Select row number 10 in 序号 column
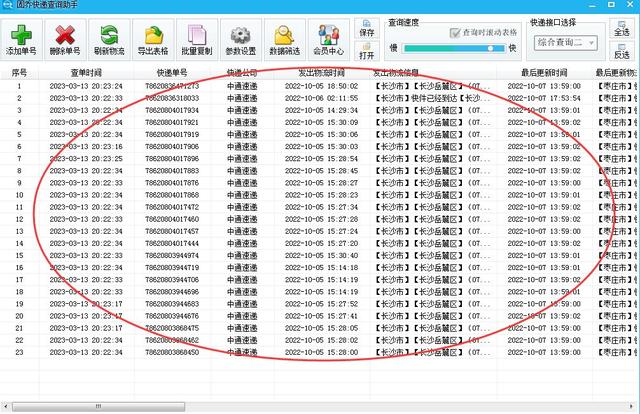 coord(19,195)
